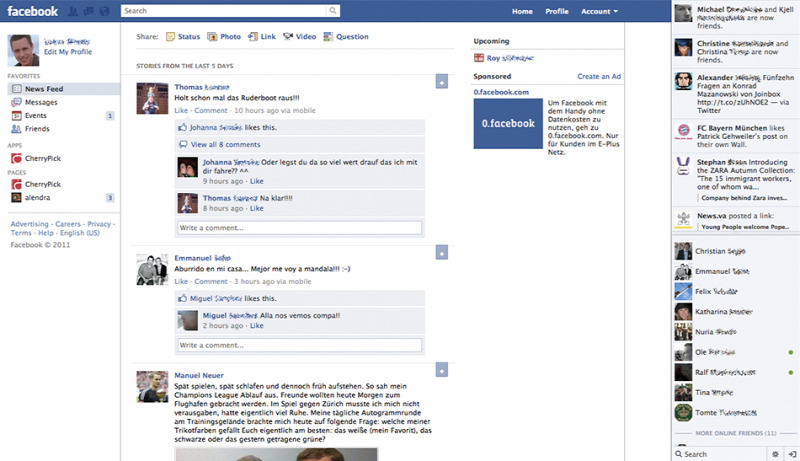Click the search magnifier button in header
This screenshot has height=461, width=800.
[x=333, y=11]
